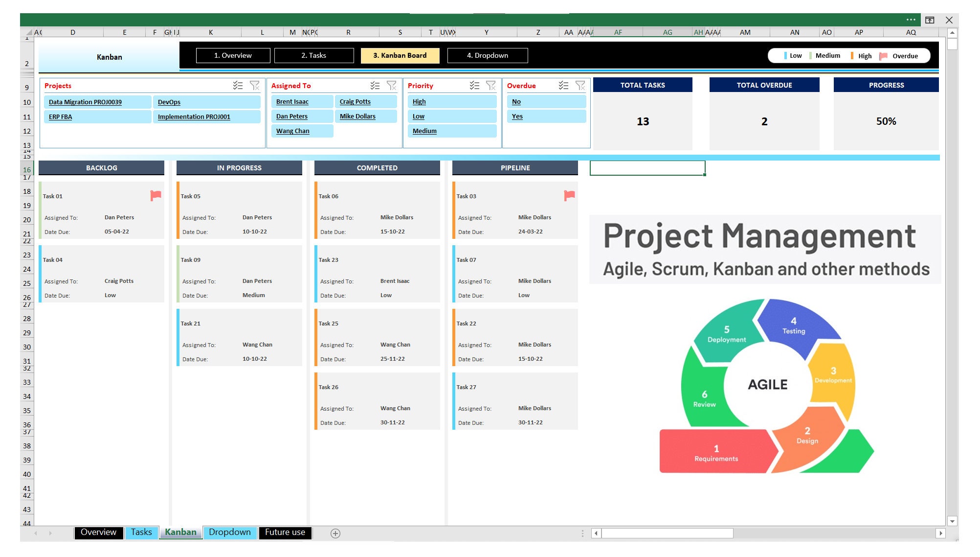Click the multi-select icon on the Overdue slicer
Viewport: 980px width, 557px height.
click(x=562, y=85)
